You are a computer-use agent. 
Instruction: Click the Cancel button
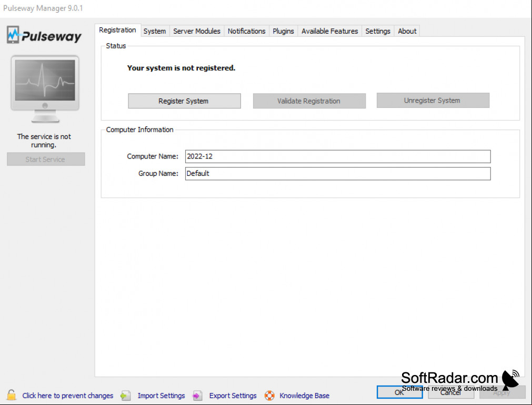click(x=451, y=392)
